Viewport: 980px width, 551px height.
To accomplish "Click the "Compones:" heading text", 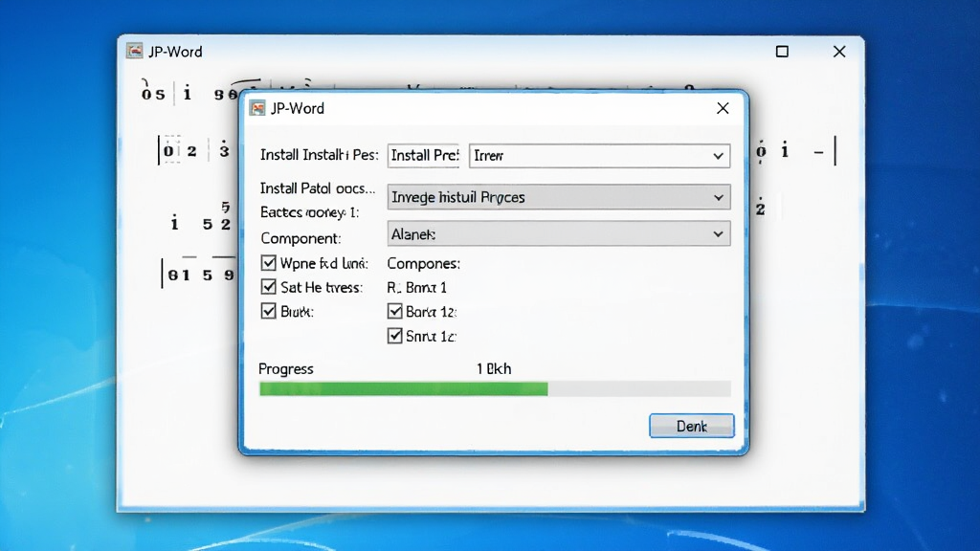I will [x=424, y=264].
